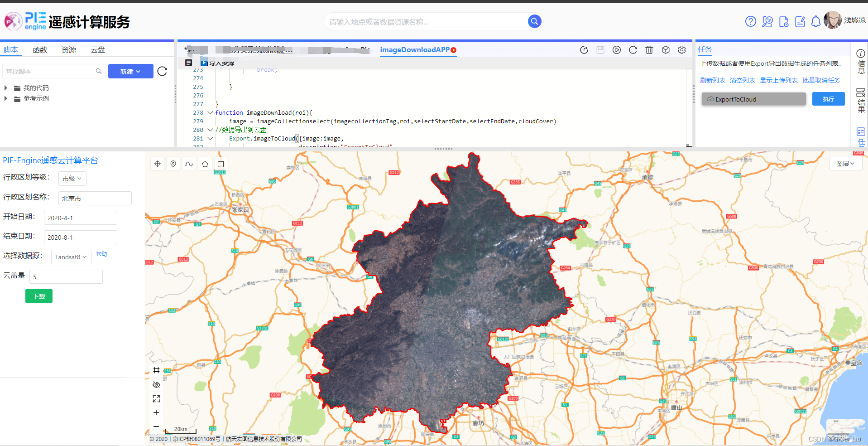Focus the 行政区划名称 input field
This screenshot has width=868, height=446.
95,198
